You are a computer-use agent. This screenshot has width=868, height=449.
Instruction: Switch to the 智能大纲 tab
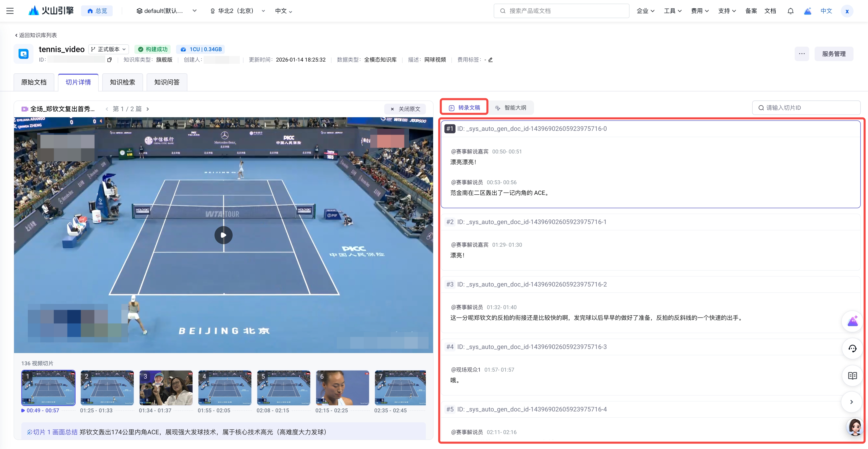coord(511,108)
